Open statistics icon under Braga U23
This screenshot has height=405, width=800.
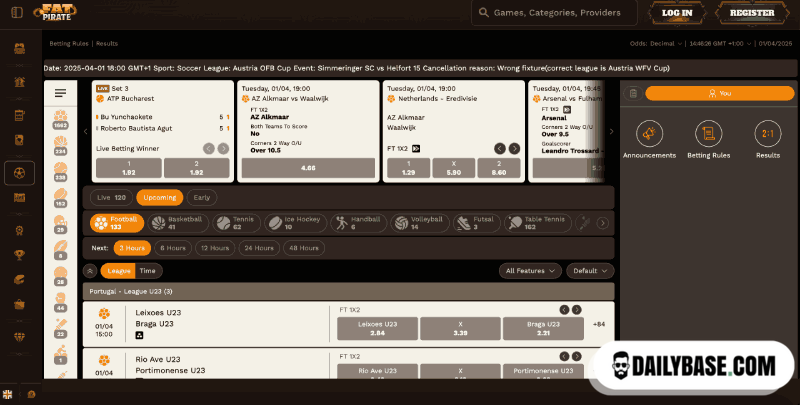[x=139, y=335]
